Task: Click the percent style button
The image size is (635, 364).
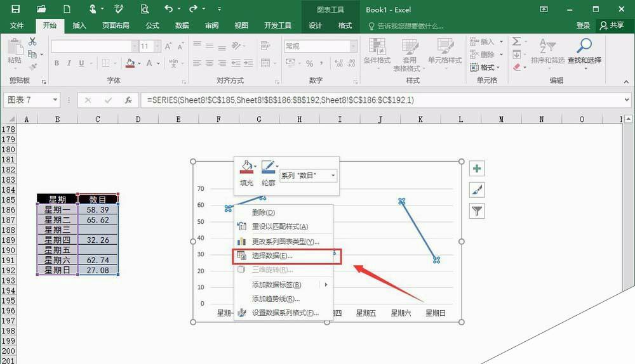Action: [310, 63]
